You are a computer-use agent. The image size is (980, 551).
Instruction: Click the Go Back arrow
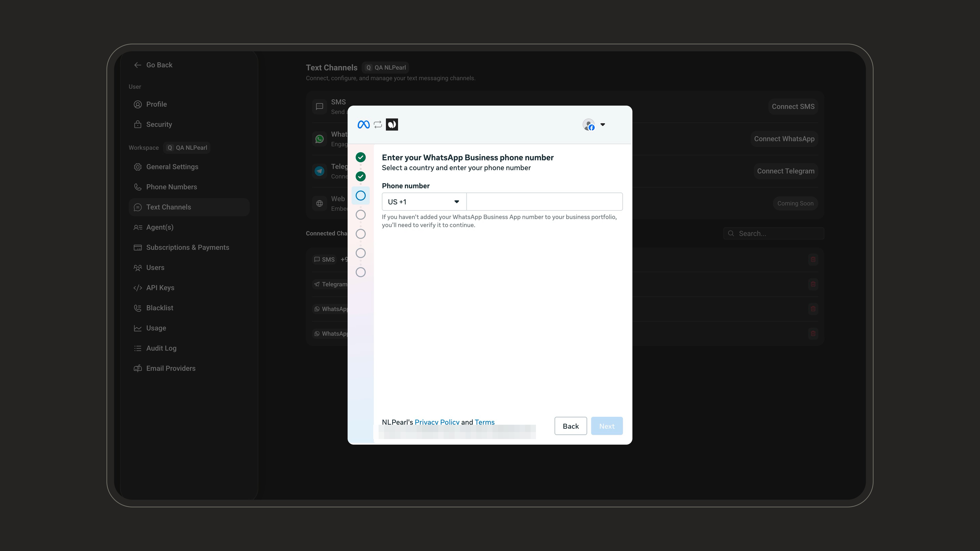coord(138,65)
